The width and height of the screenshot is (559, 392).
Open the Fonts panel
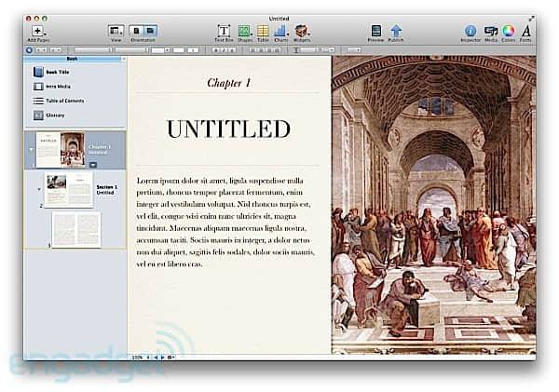(x=525, y=32)
